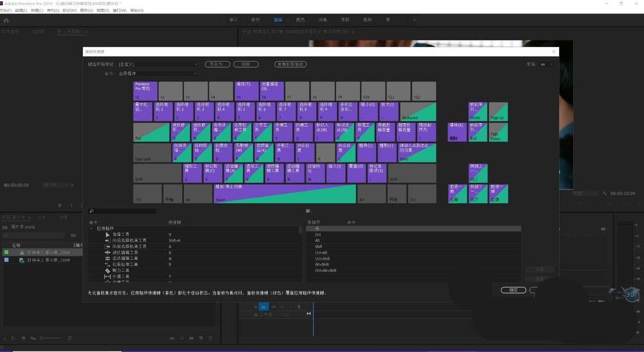The image size is (644, 352).
Task: Click the Save As button
Action: click(218, 64)
